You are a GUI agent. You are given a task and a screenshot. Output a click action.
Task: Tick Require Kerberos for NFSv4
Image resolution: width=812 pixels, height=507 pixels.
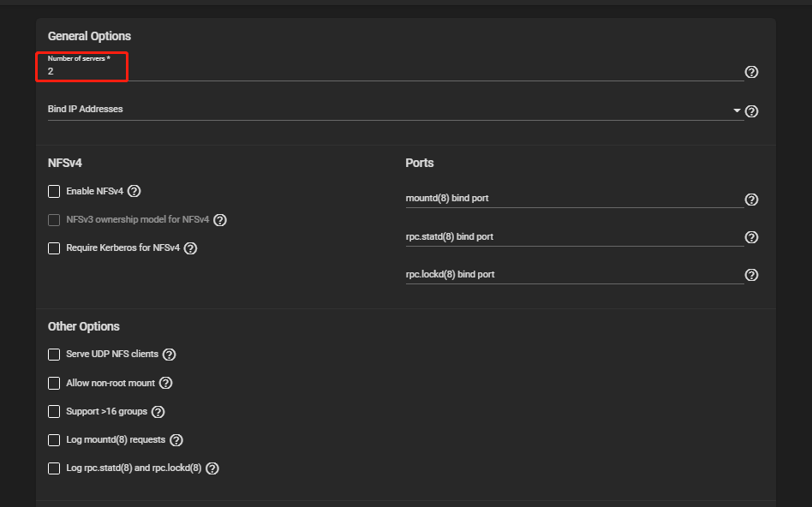click(x=54, y=248)
